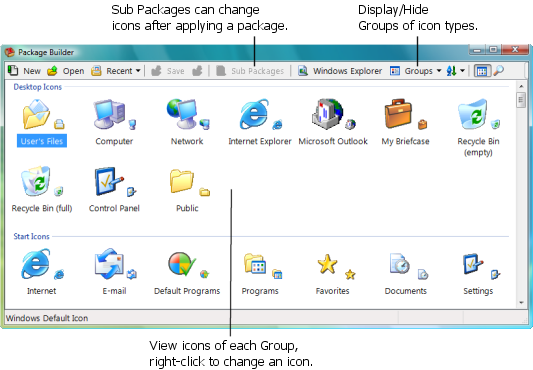Maximize the Package Builder window
Screen dimensions: 533x370
(494, 50)
